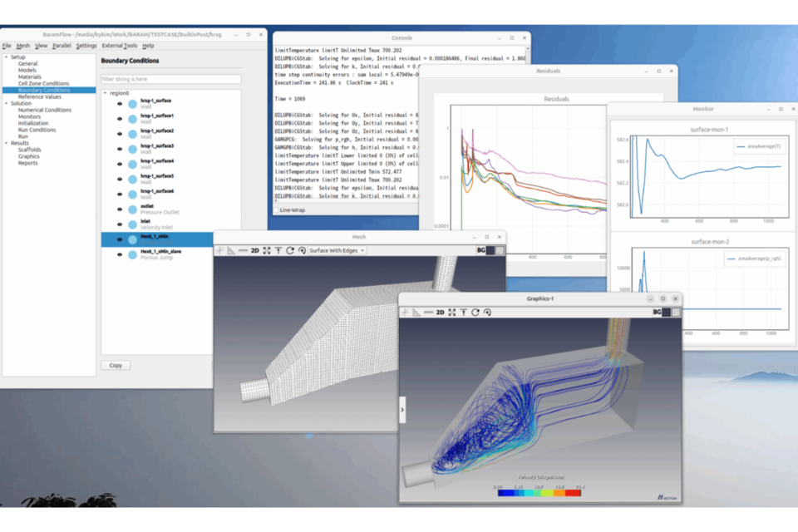The height and width of the screenshot is (532, 798).
Task: Click rotate icon in the Mesh toolbar
Action: click(x=290, y=250)
